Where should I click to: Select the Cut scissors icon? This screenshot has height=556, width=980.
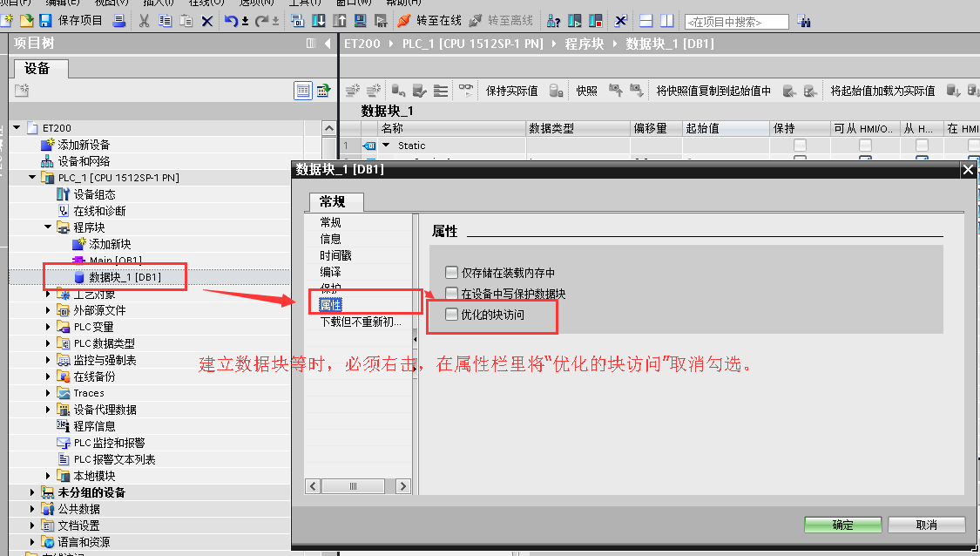(144, 24)
